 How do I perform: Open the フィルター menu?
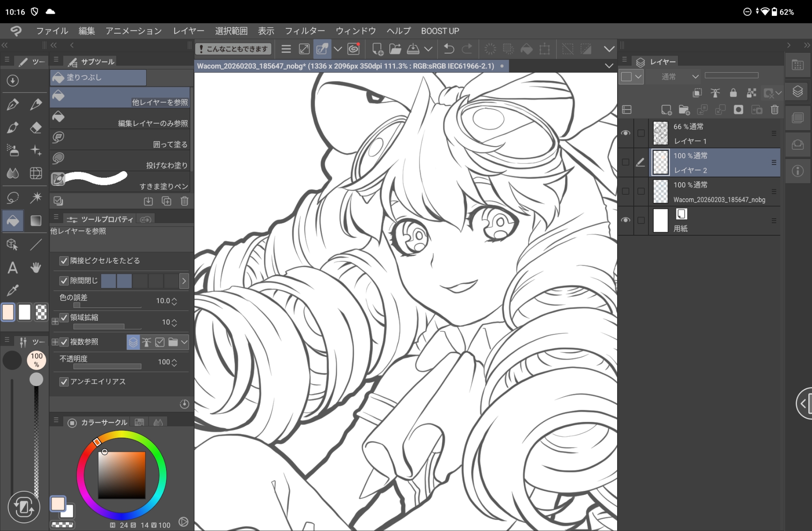304,31
